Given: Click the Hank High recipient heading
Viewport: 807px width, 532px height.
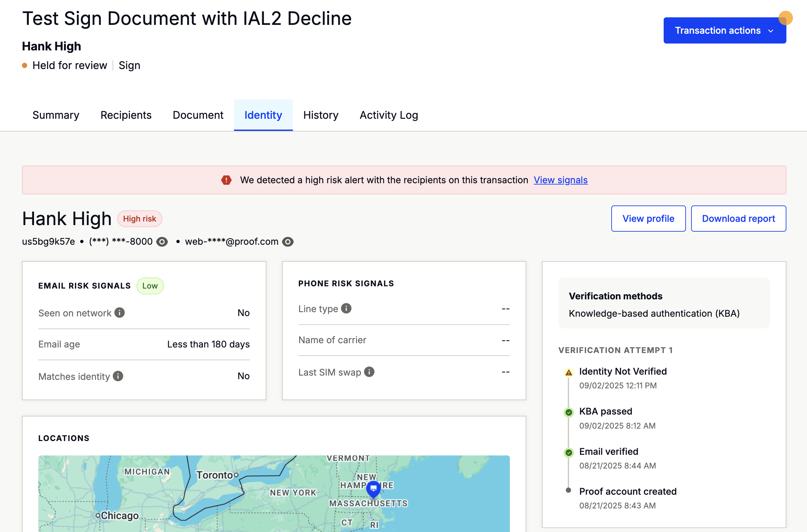Looking at the screenshot, I should pos(67,219).
